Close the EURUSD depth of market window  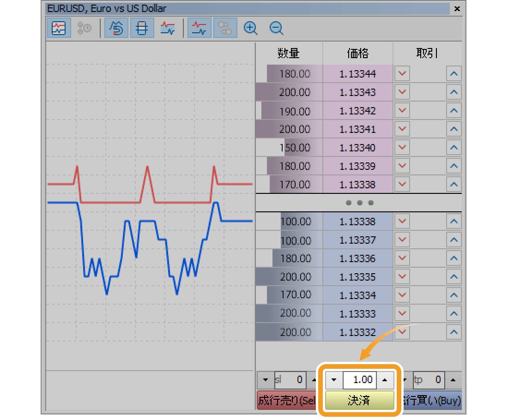457,9
